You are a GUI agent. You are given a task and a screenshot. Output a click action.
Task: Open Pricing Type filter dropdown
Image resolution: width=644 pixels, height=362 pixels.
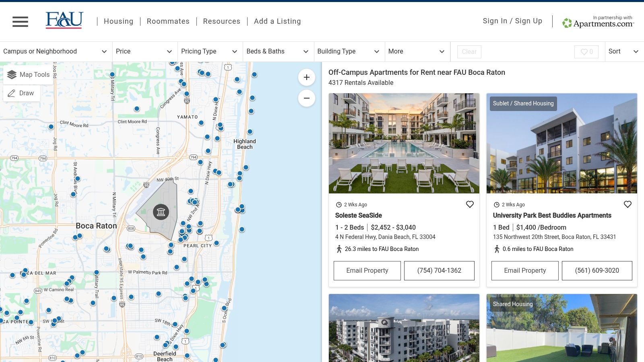(210, 51)
